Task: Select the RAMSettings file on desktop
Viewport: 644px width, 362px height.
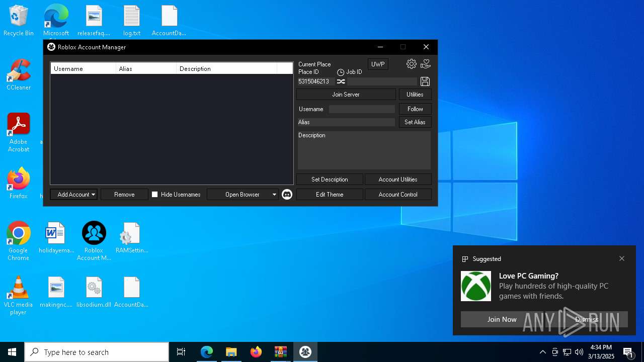Action: tap(132, 238)
